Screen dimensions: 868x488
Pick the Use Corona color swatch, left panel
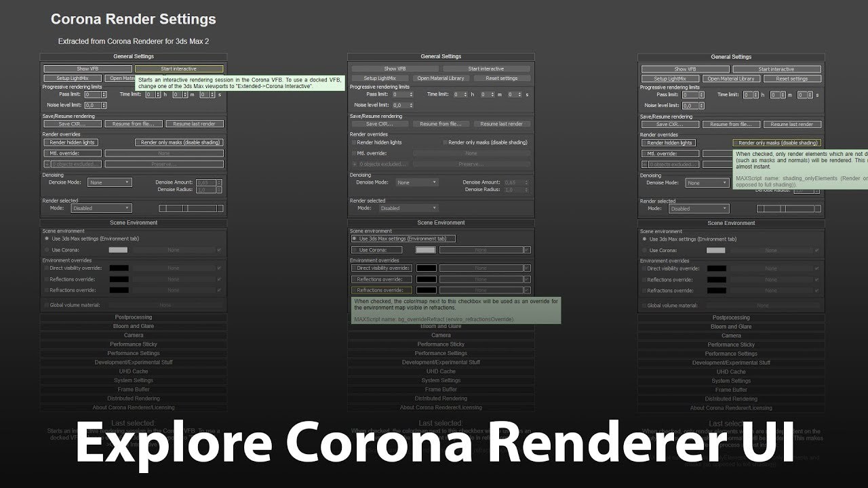coord(119,250)
